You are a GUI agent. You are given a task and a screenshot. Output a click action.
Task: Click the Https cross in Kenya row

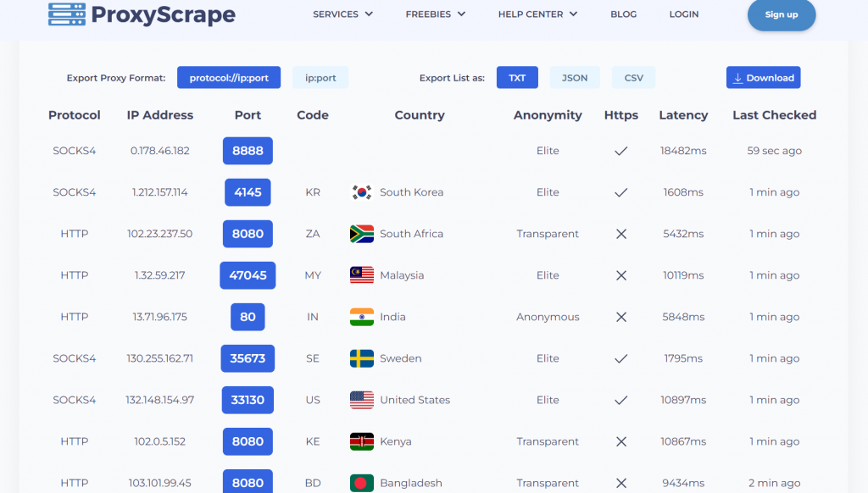tap(621, 441)
